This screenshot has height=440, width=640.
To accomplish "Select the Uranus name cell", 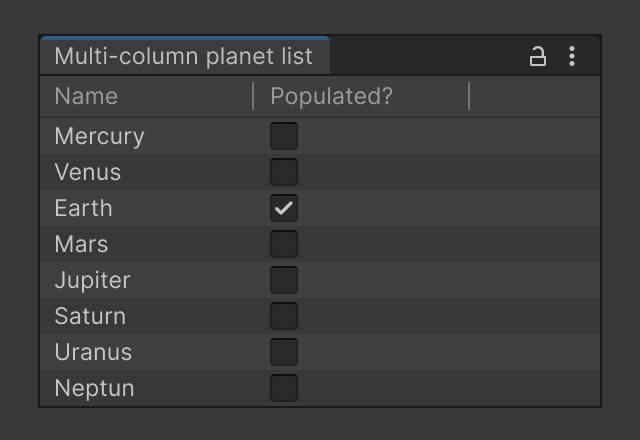I will 147,351.
